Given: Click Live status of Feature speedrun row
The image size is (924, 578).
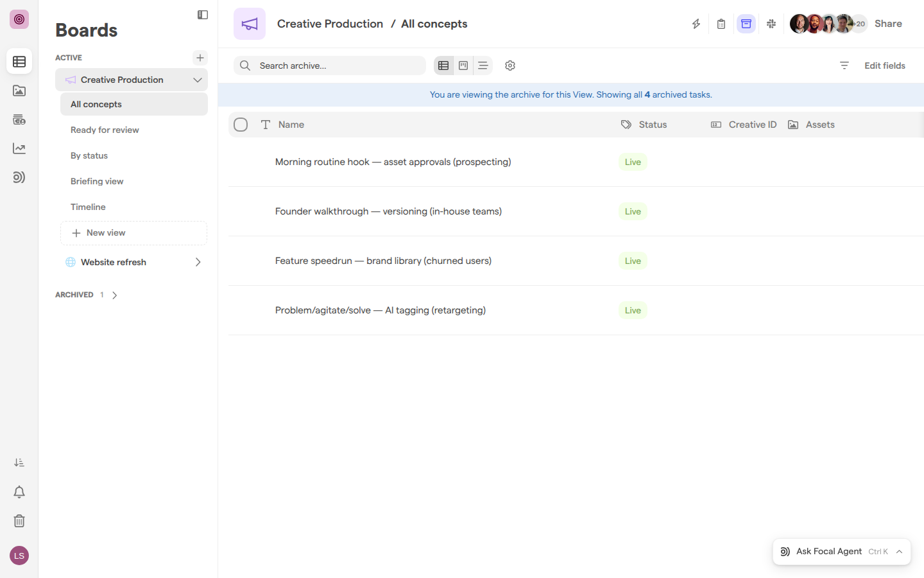Looking at the screenshot, I should coord(633,261).
